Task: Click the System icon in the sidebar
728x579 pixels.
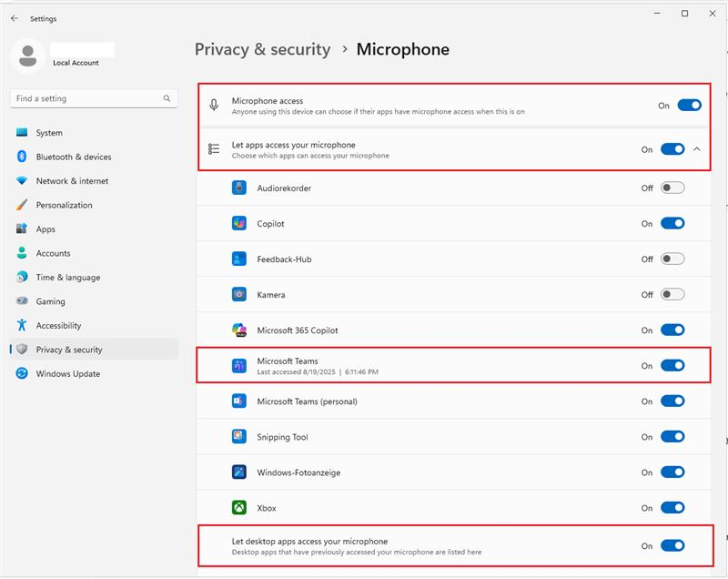Action: 22,132
